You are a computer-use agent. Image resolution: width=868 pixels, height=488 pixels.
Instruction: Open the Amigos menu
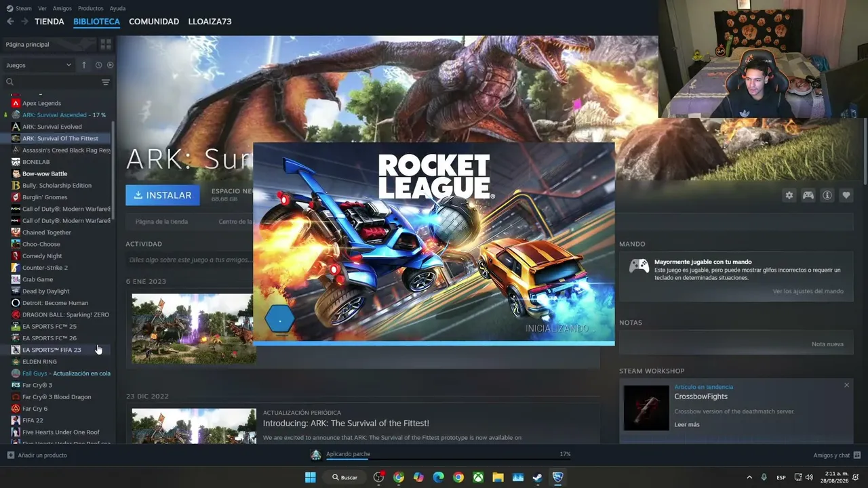tap(62, 8)
